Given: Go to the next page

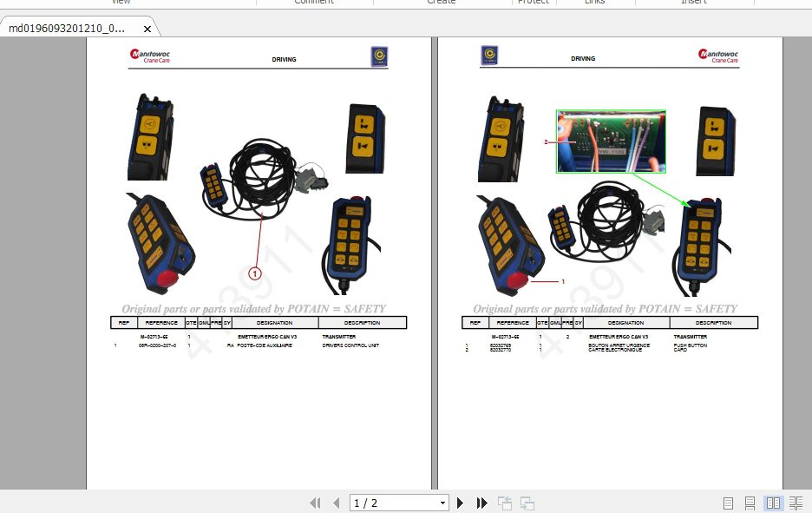Looking at the screenshot, I should click(460, 503).
